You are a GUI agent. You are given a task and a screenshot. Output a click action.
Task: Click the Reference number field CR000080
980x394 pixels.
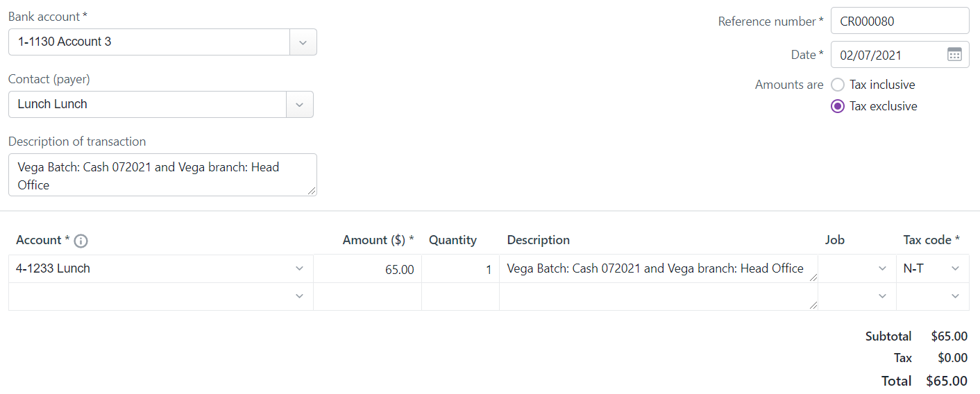click(899, 21)
